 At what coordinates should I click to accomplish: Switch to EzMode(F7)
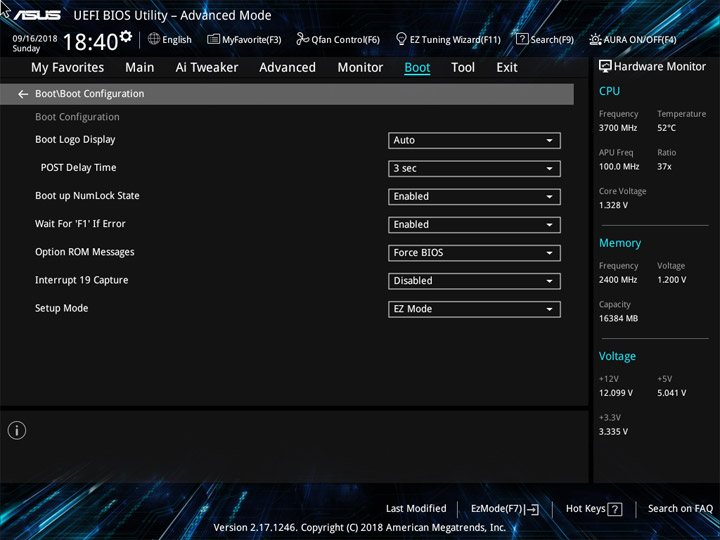pyautogui.click(x=505, y=509)
